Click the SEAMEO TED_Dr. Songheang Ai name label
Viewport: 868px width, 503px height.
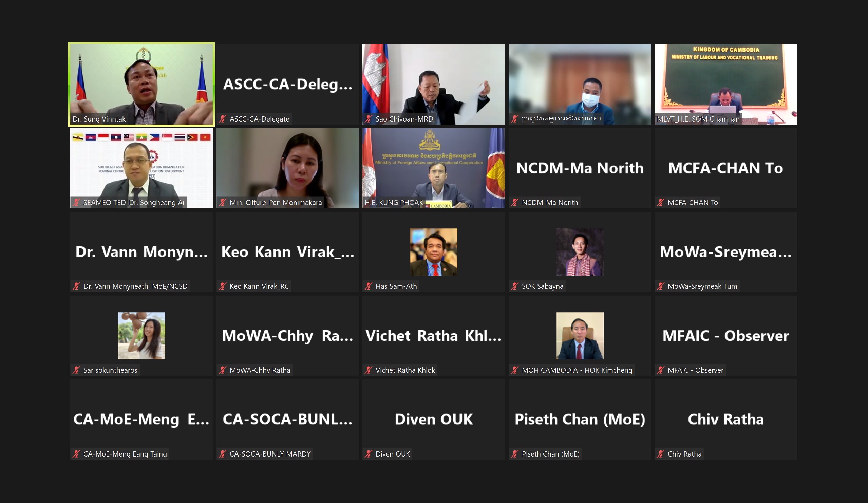[x=134, y=203]
